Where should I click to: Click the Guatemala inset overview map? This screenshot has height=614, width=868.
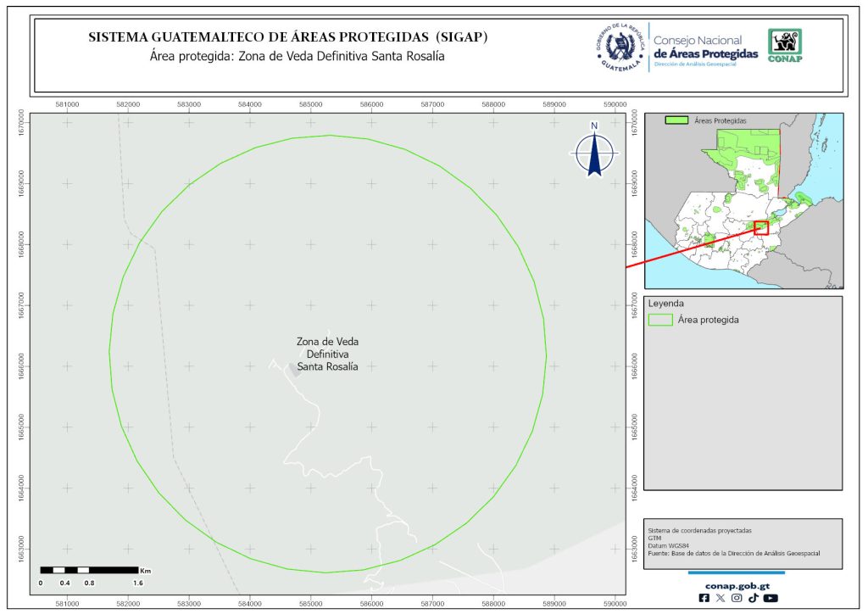tap(743, 201)
